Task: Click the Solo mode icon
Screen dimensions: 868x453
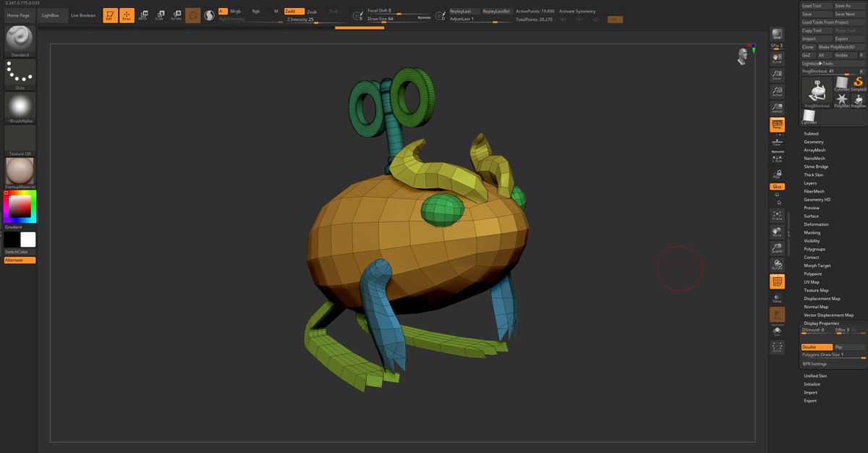Action: click(777, 331)
